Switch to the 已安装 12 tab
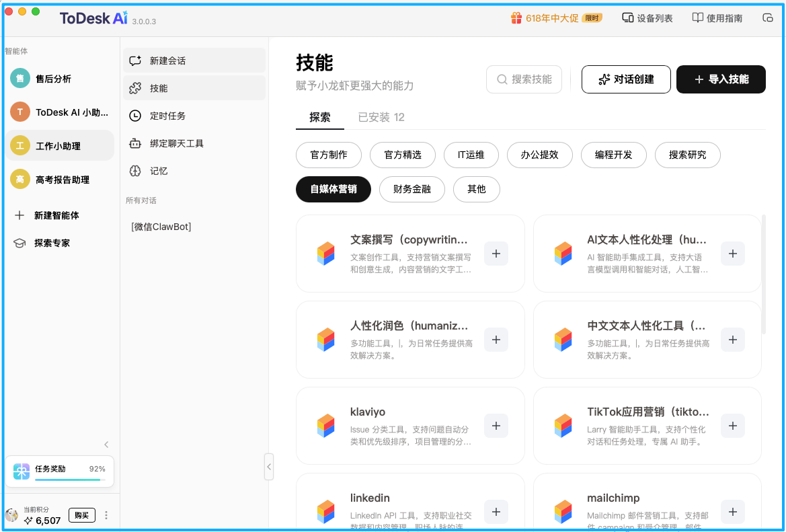786x532 pixels. (381, 117)
